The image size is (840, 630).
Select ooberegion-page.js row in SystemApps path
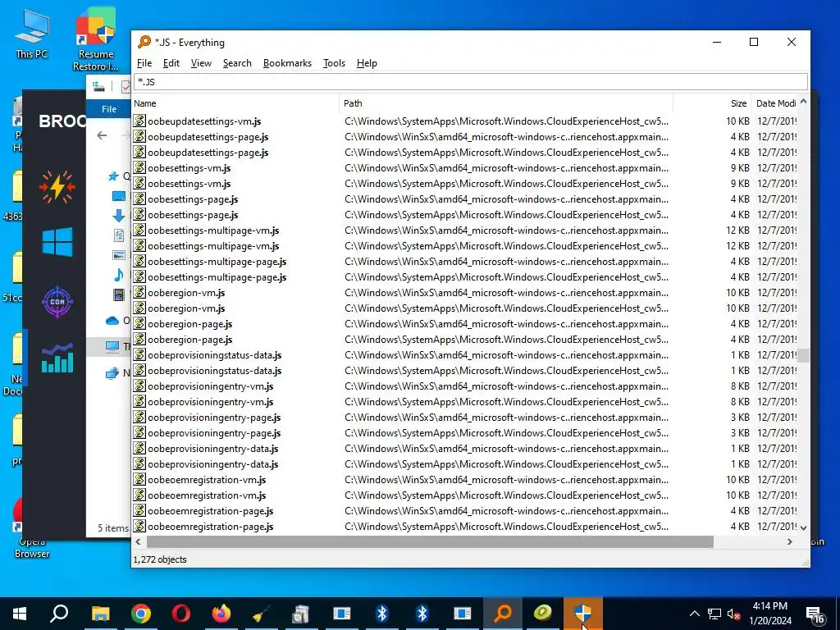click(464, 340)
